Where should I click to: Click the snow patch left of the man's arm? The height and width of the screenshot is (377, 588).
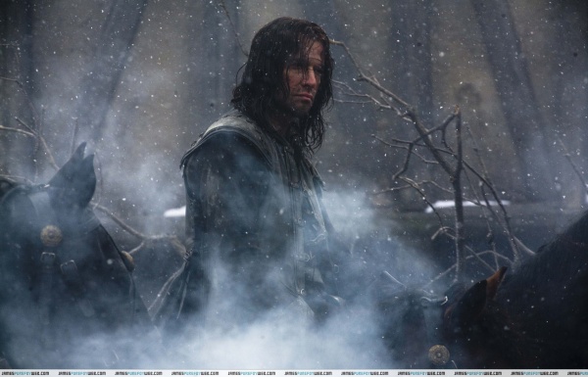pos(174,212)
